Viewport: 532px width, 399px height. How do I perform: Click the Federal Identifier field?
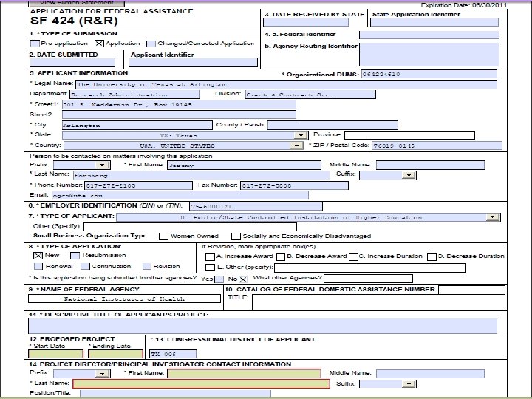tap(429, 35)
